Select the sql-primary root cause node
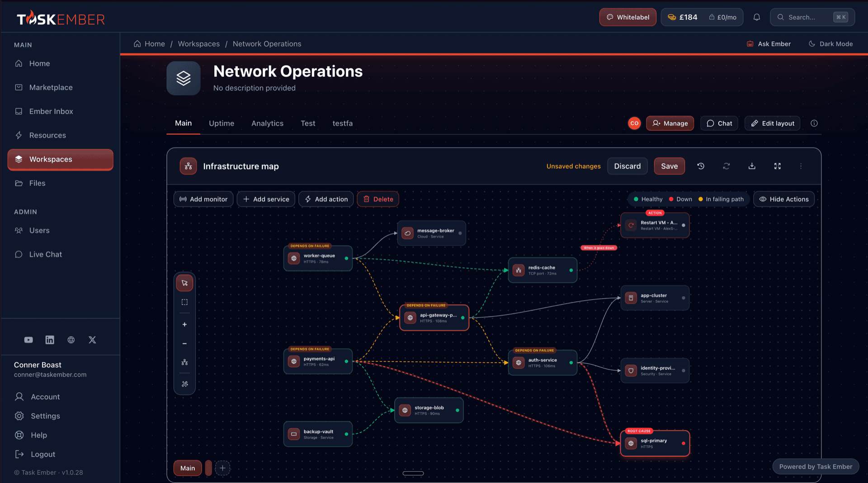The height and width of the screenshot is (483, 868). pos(655,443)
